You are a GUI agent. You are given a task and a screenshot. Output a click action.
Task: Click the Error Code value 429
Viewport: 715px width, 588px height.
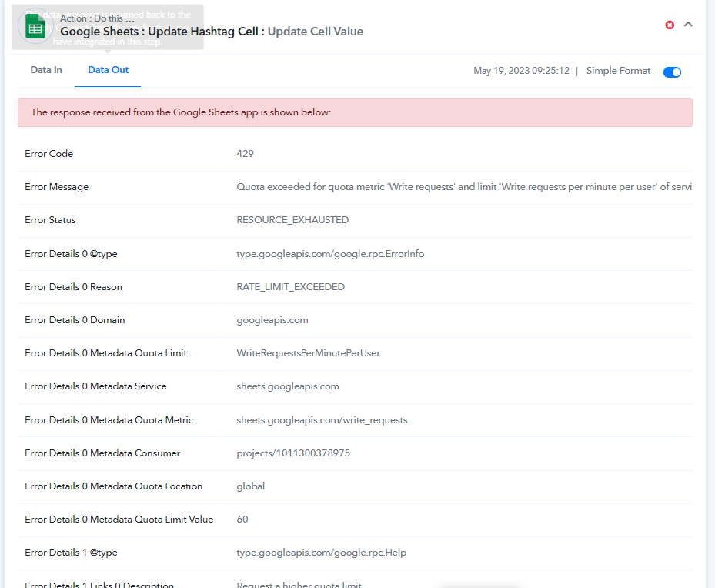coord(245,154)
